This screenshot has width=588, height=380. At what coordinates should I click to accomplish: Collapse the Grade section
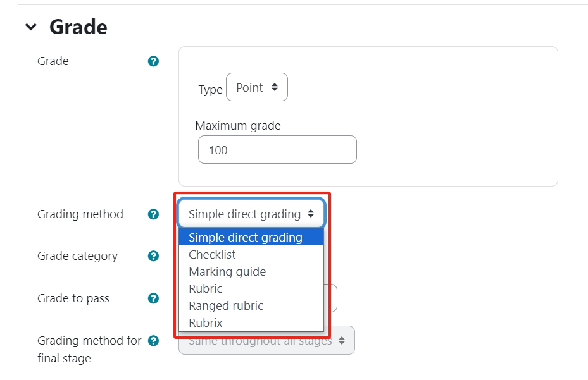(32, 26)
